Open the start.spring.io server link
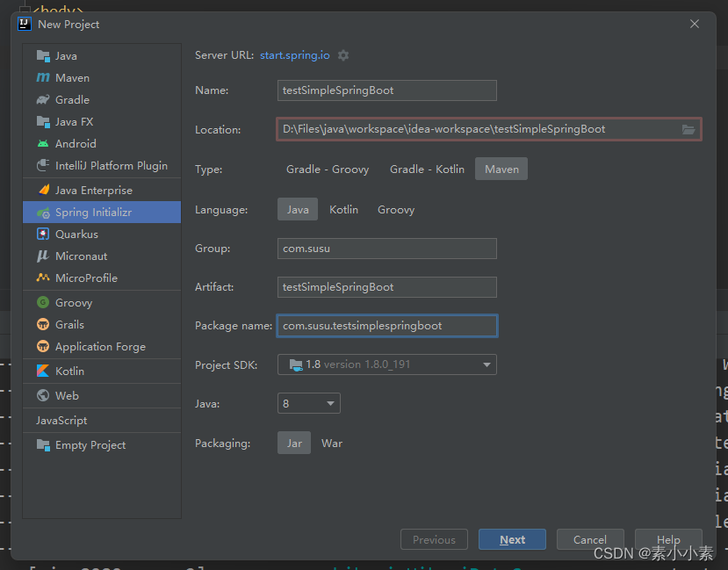 [x=295, y=55]
